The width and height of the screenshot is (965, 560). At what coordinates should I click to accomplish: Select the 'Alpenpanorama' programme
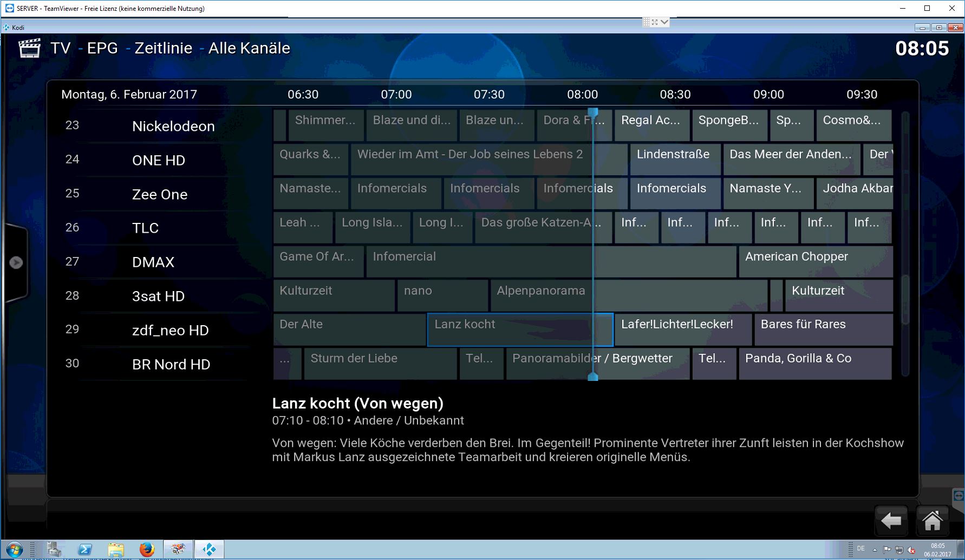(629, 296)
